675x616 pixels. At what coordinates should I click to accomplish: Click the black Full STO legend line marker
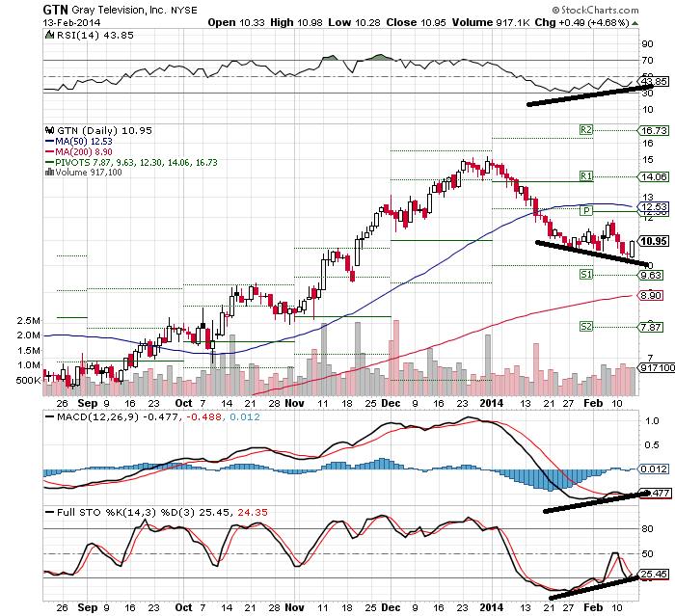[x=50, y=512]
